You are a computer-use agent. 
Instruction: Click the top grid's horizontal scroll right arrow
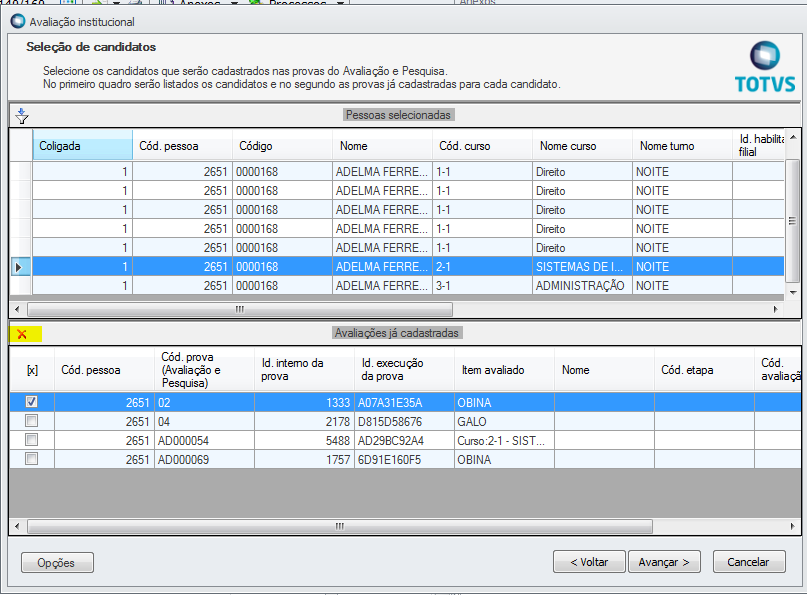coord(775,309)
